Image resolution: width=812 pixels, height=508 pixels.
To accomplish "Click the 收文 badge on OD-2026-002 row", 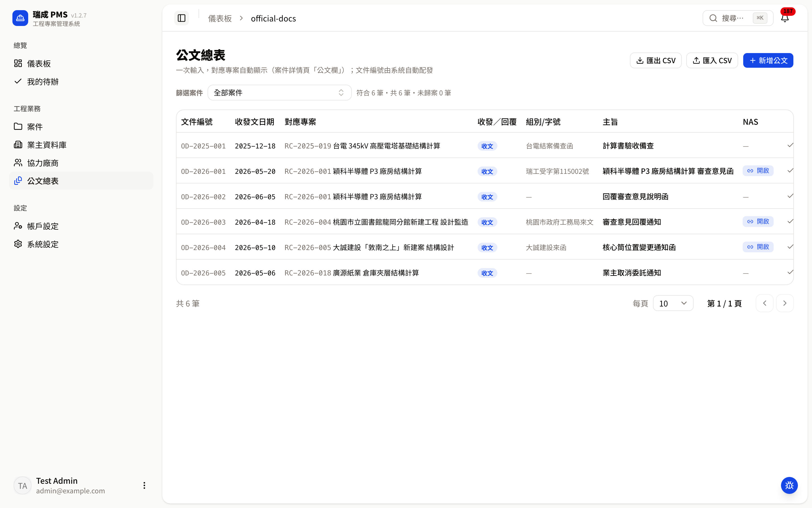I will pyautogui.click(x=487, y=197).
